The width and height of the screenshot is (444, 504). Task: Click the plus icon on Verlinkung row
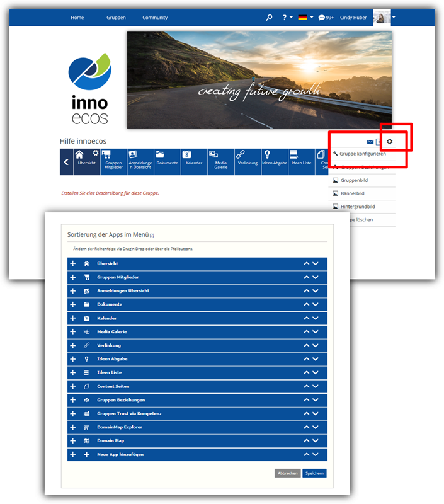73,345
